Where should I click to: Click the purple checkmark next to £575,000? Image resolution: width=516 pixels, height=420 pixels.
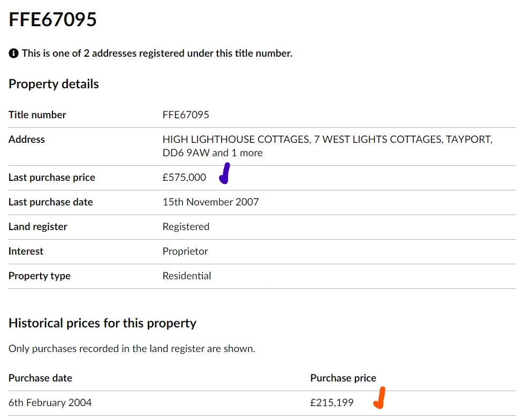(224, 173)
